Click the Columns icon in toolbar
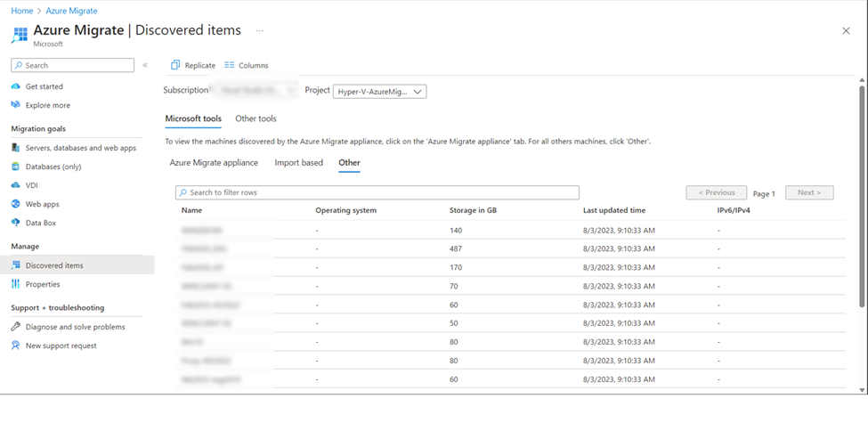Image resolution: width=868 pixels, height=423 pixels. click(x=229, y=65)
